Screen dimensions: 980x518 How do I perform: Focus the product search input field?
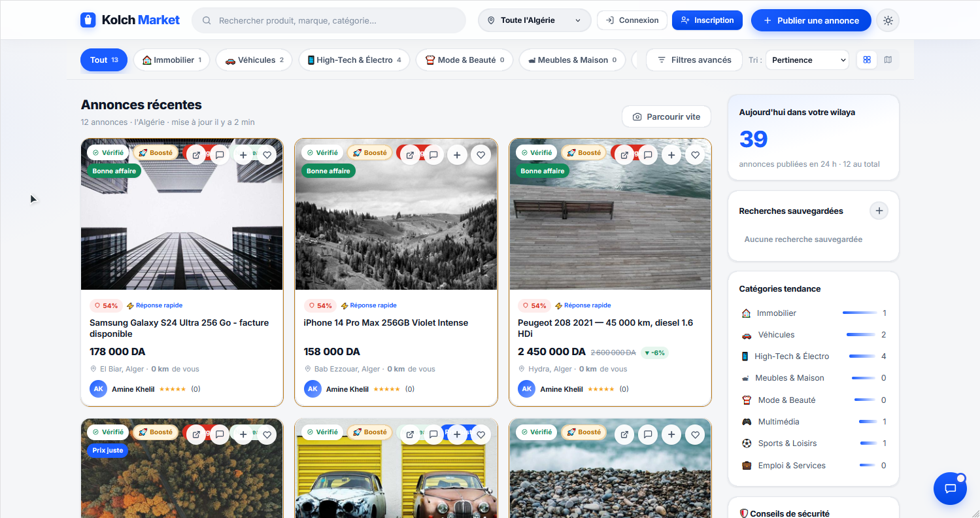(329, 20)
